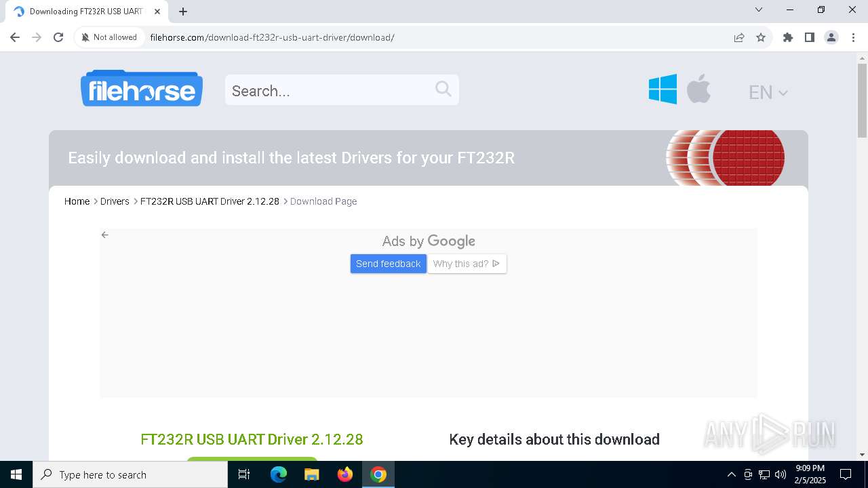Bookmark this tab with the star icon

click(761, 37)
